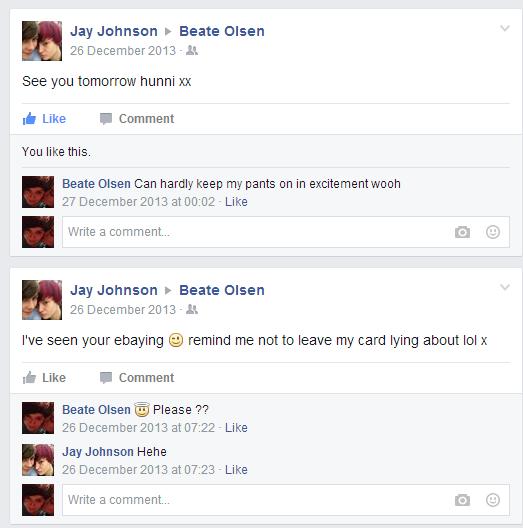
Task: View friends audience icon on second post
Action: point(192,309)
